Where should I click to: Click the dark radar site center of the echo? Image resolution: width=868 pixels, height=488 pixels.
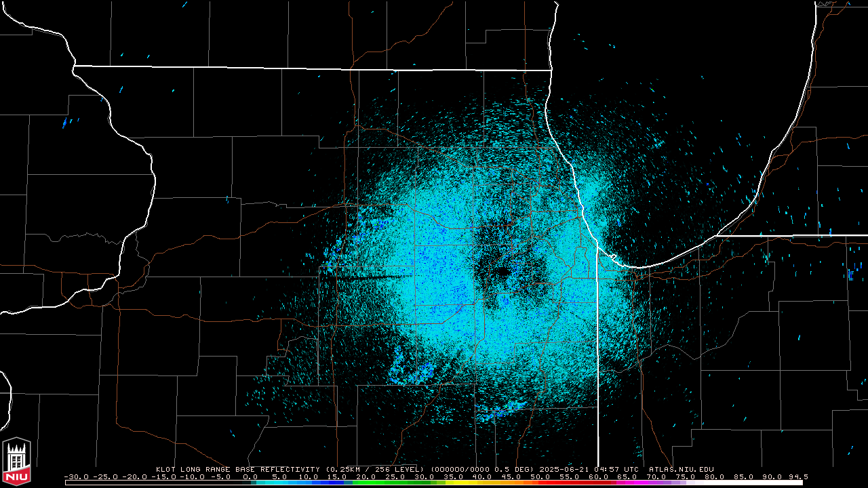502,271
